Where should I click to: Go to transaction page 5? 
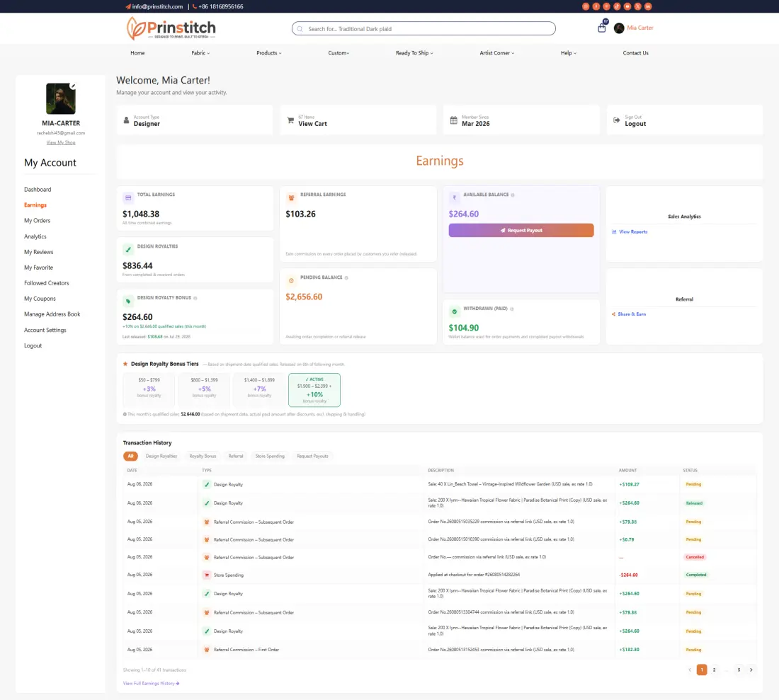tap(739, 670)
